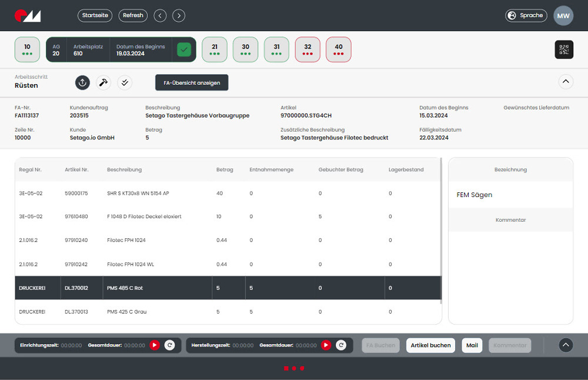This screenshot has height=380, width=588.
Task: Click the FA-Übersicht anzeigen button
Action: click(x=192, y=83)
